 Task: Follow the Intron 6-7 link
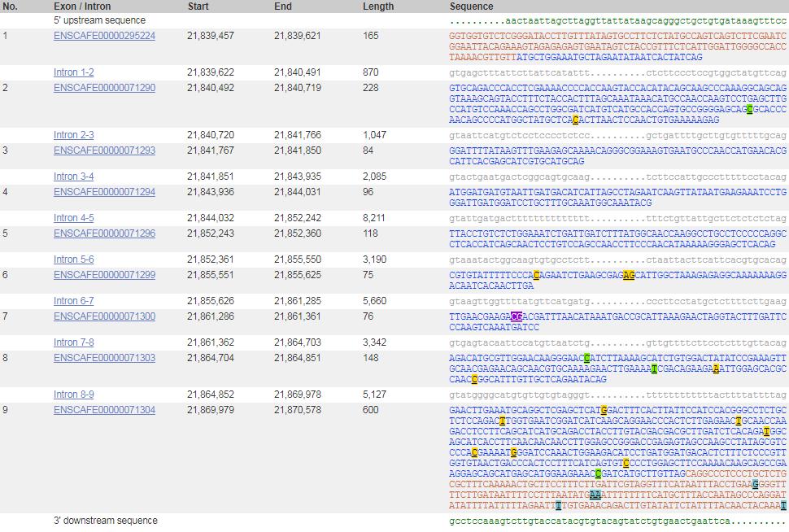(x=73, y=301)
